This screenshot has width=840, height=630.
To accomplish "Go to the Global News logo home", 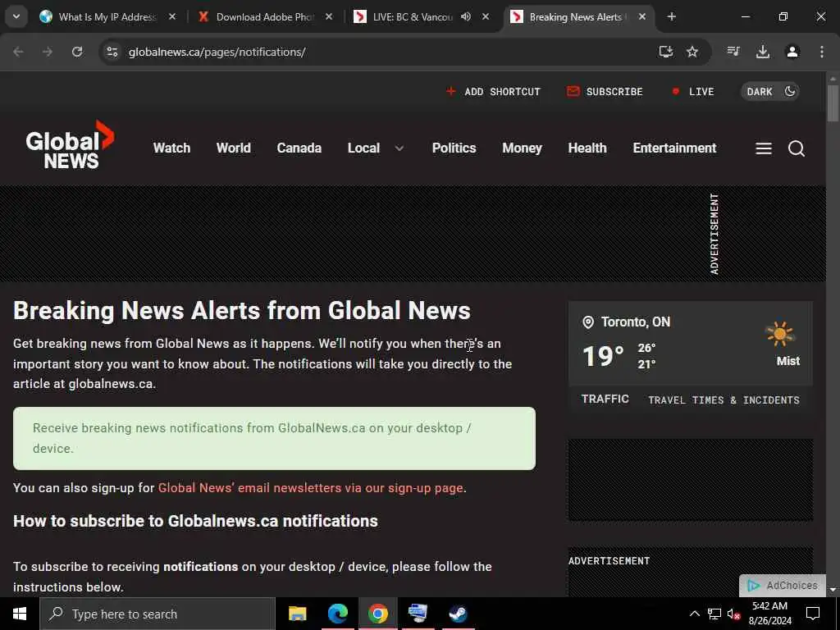I will point(70,144).
